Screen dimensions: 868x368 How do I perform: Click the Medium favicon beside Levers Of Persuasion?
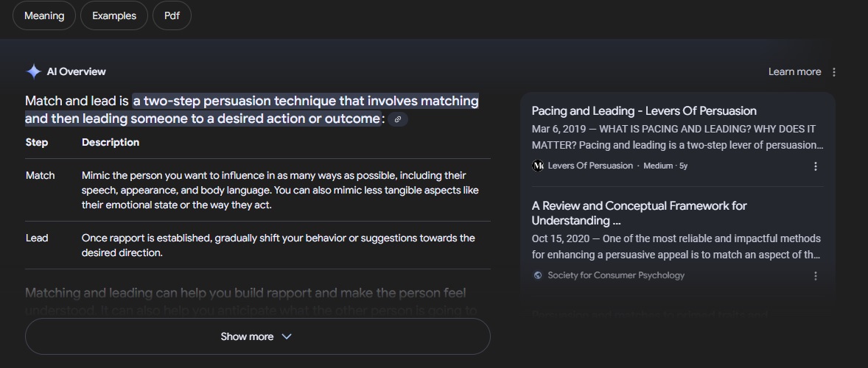[538, 166]
